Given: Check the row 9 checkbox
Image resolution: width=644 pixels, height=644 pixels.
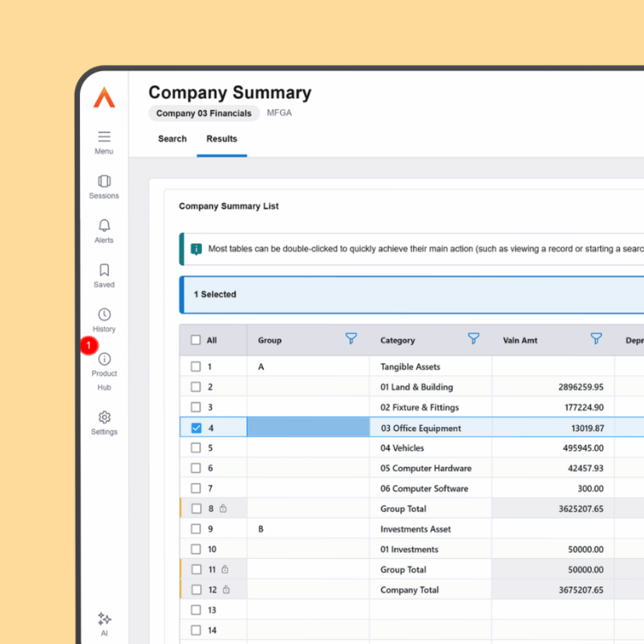Looking at the screenshot, I should pos(196,529).
